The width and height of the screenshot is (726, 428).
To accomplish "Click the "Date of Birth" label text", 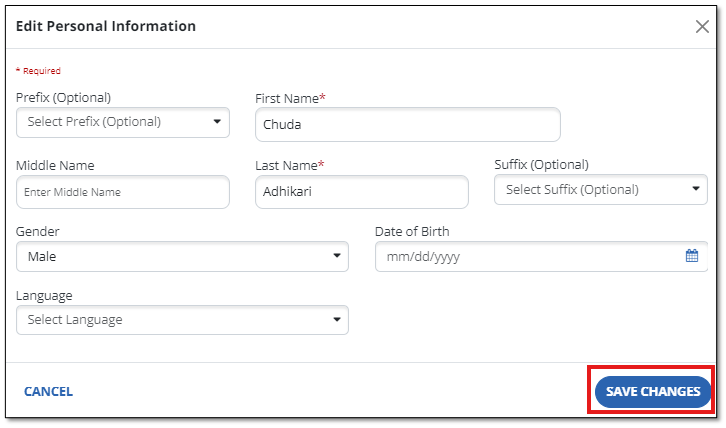I will (x=412, y=232).
